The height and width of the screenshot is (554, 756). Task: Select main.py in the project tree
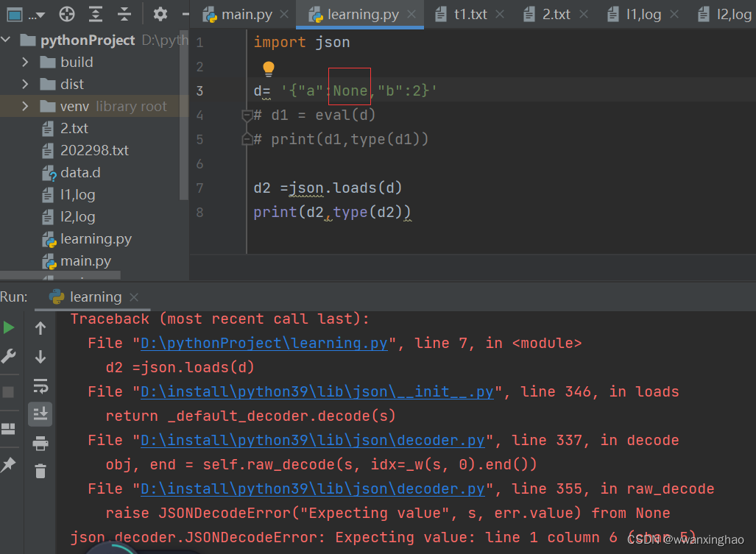click(x=85, y=262)
